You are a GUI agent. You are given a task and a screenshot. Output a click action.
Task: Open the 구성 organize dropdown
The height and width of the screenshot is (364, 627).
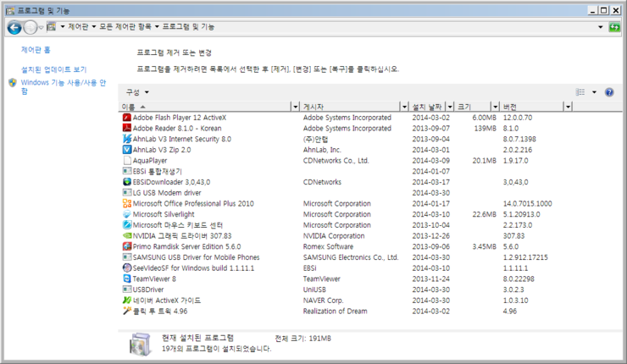137,92
